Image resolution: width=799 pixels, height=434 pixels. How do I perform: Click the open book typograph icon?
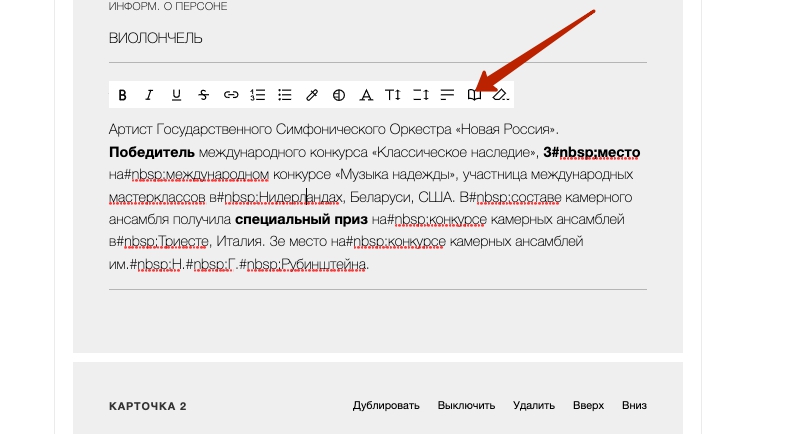[x=474, y=95]
